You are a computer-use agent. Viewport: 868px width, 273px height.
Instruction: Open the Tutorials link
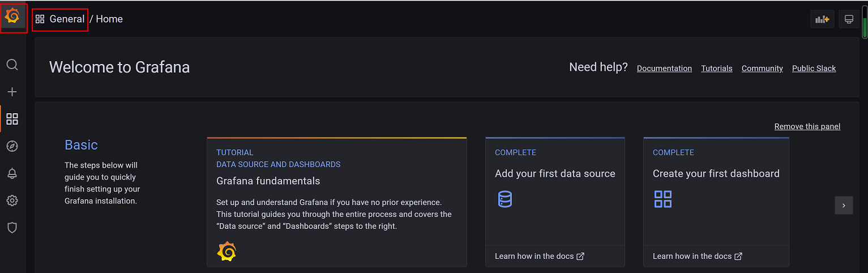[x=716, y=69]
